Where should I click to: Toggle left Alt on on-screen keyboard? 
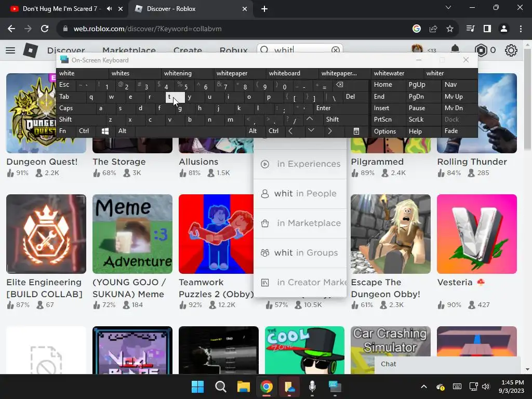(125, 131)
